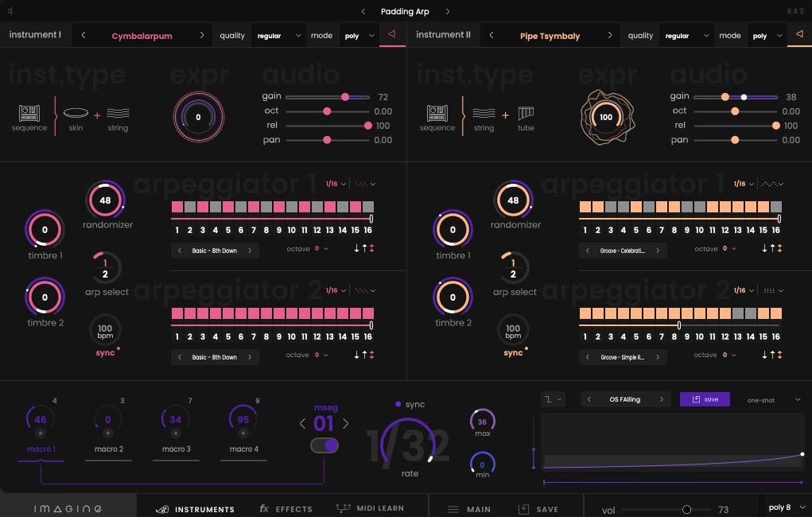Viewport: 812px width, 517px height.
Task: Select the string icon under Pipe Tsymbaly inst.type
Action: click(x=484, y=111)
